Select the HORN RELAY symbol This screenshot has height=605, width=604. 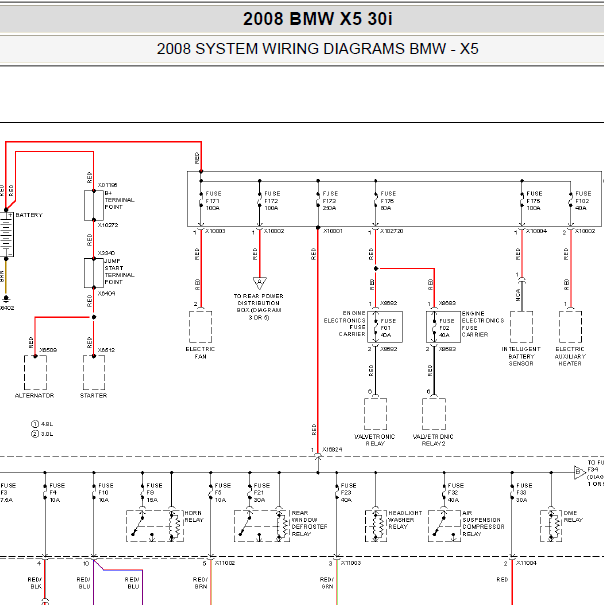tap(155, 526)
